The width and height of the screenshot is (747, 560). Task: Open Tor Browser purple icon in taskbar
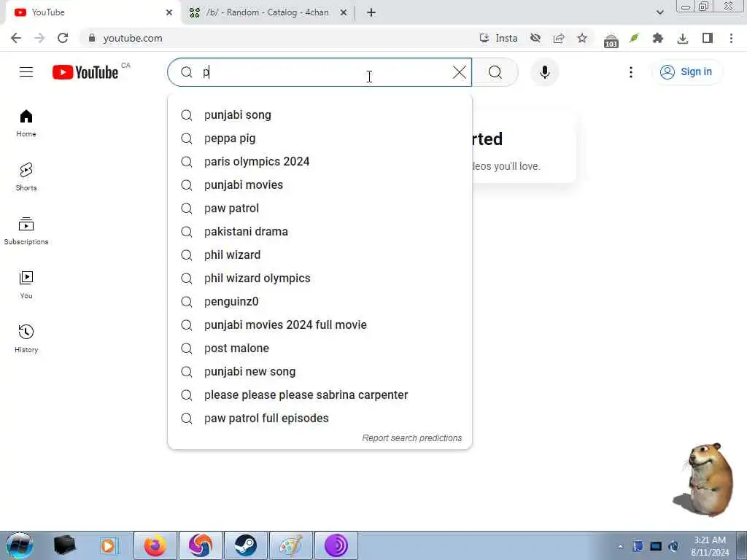click(336, 545)
